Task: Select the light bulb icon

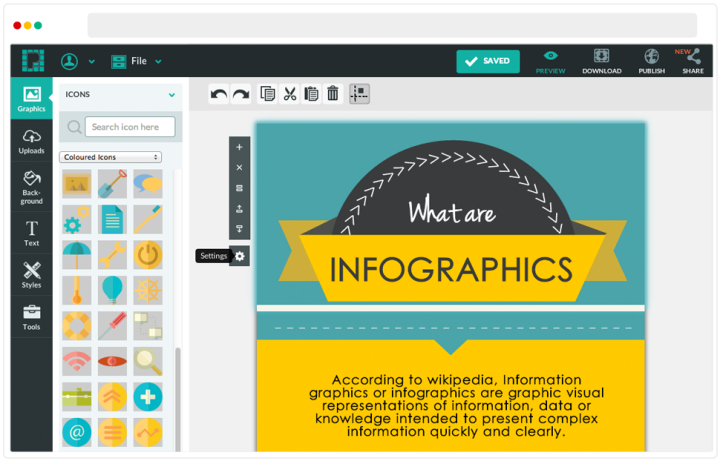Action: [x=112, y=290]
